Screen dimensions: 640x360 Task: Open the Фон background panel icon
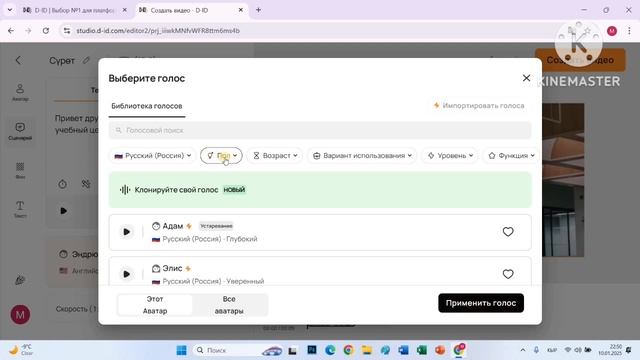click(20, 170)
